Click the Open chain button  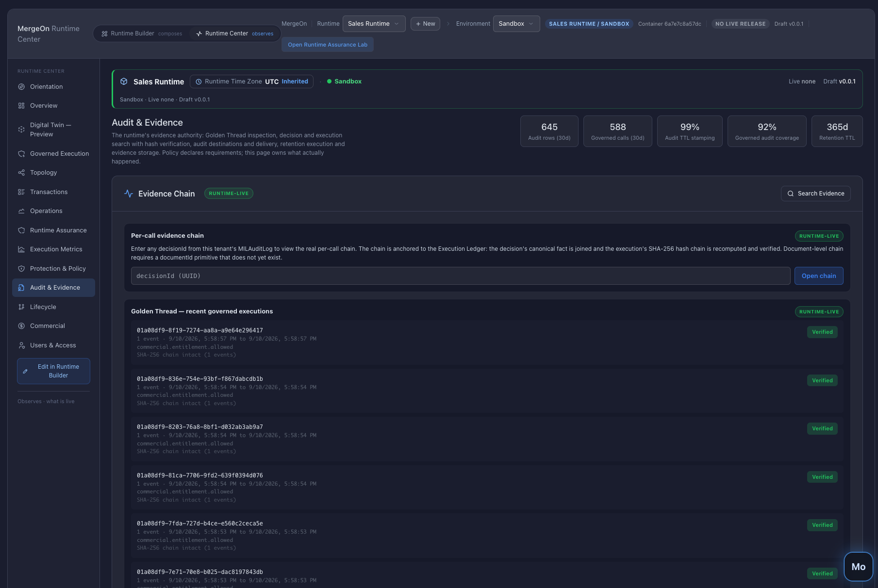tap(819, 276)
